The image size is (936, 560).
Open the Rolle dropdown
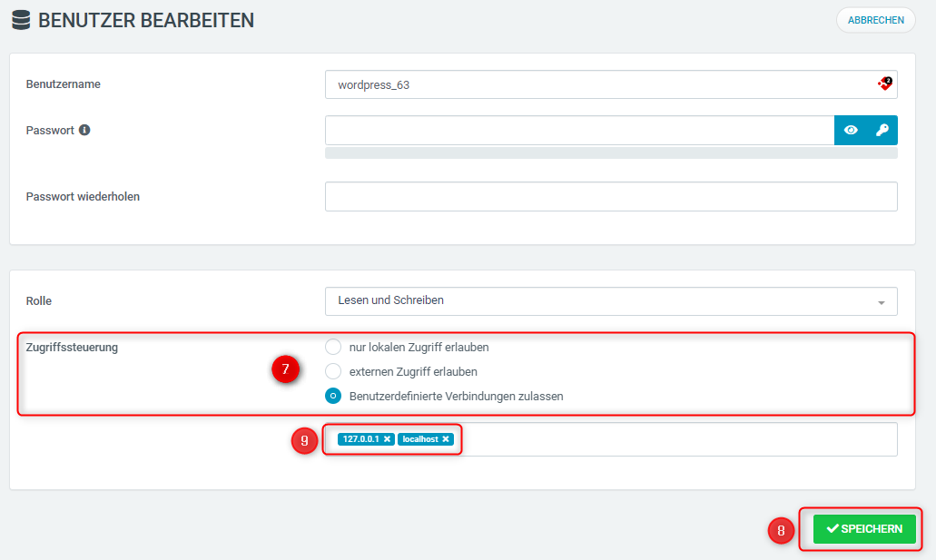[x=611, y=301]
